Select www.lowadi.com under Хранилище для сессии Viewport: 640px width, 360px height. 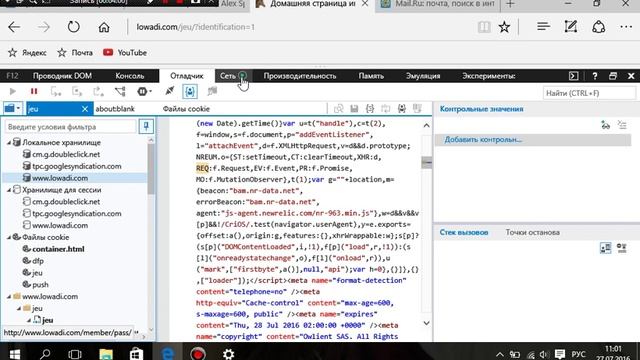[x=60, y=225]
